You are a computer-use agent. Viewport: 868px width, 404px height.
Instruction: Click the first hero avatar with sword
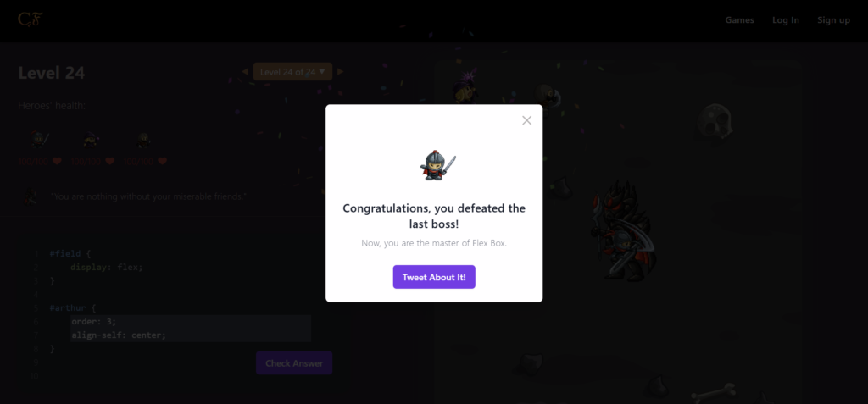(39, 140)
